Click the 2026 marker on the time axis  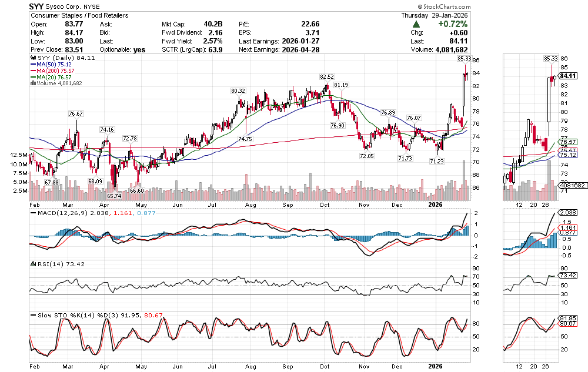click(436, 204)
